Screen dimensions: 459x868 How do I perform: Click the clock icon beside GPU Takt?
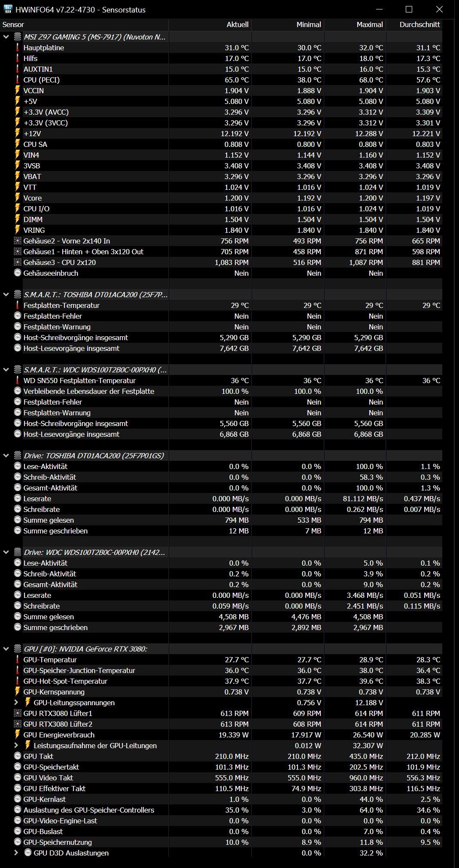tap(18, 756)
